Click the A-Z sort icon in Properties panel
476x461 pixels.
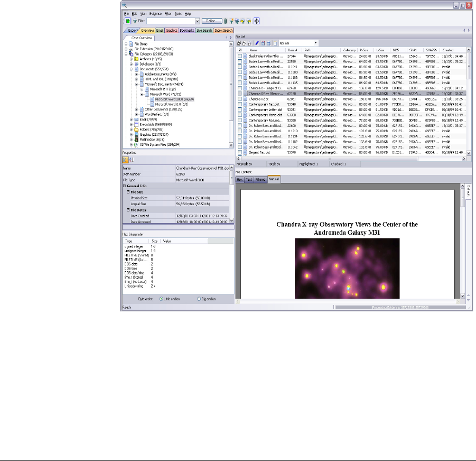(x=132, y=160)
